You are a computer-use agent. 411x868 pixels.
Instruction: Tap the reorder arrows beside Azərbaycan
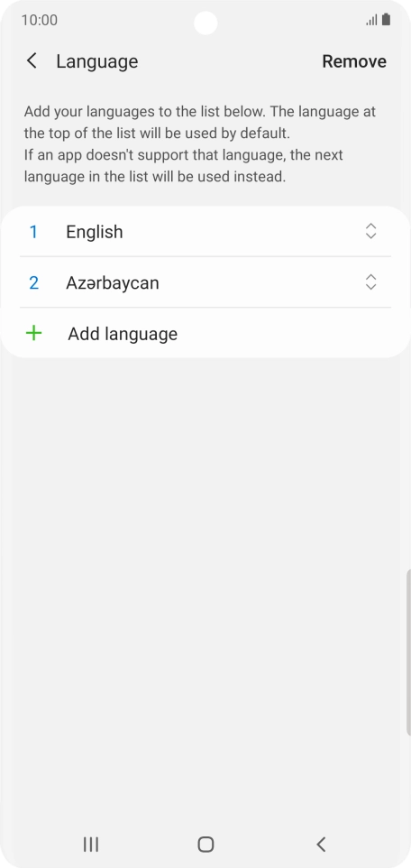pyautogui.click(x=370, y=282)
